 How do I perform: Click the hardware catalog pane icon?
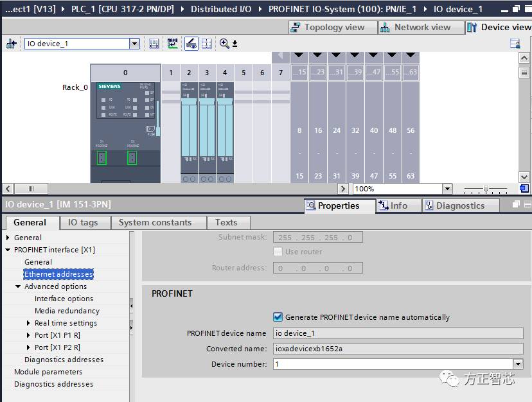515,44
